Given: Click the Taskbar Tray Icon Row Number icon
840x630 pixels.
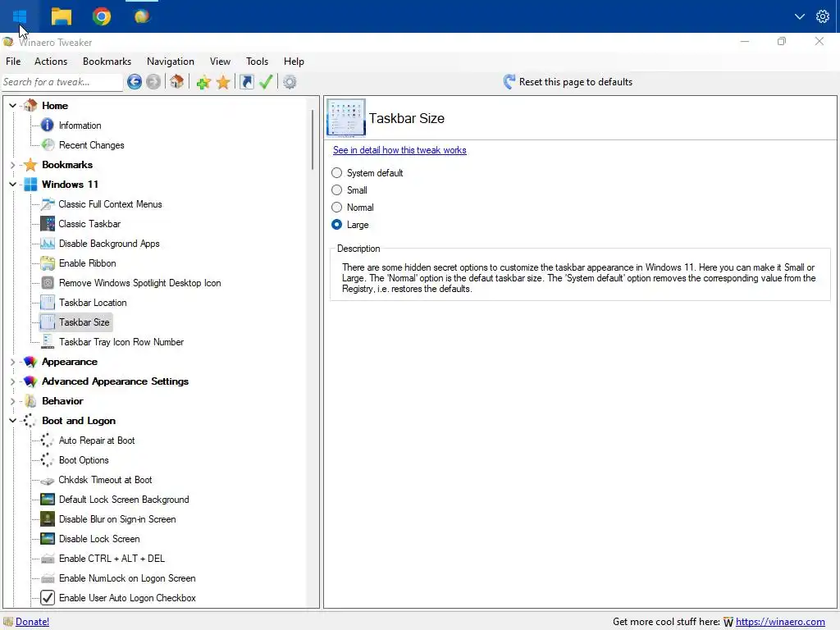Looking at the screenshot, I should 48,342.
